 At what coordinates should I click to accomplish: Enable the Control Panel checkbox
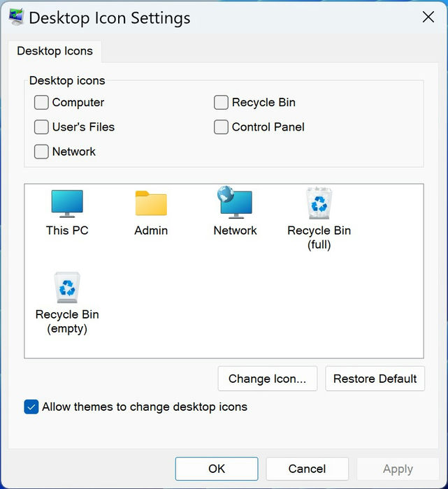click(x=221, y=127)
